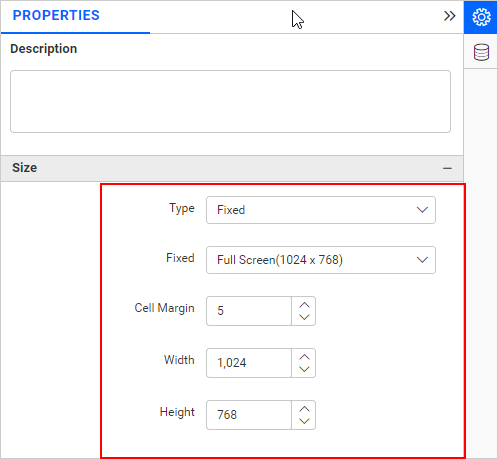The height and width of the screenshot is (459, 498).
Task: Click the Cell Margin value field
Action: (x=249, y=311)
